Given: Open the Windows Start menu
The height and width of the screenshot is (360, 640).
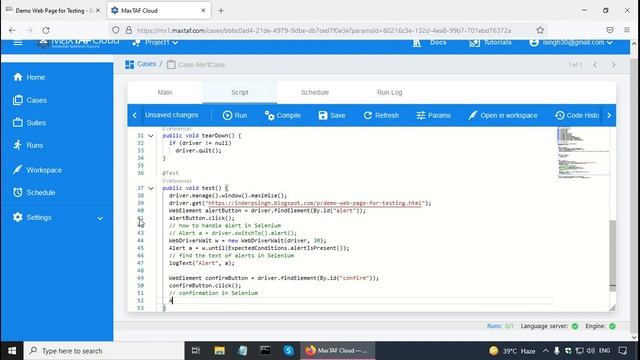Looking at the screenshot, I should tap(12, 351).
